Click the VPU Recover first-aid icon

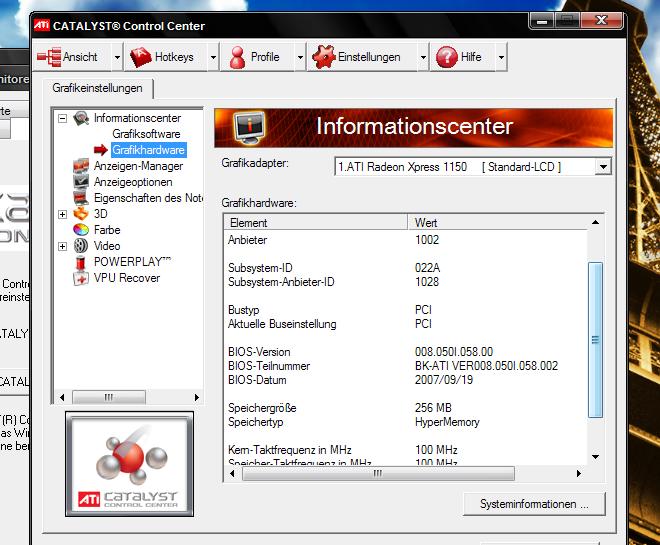81,278
